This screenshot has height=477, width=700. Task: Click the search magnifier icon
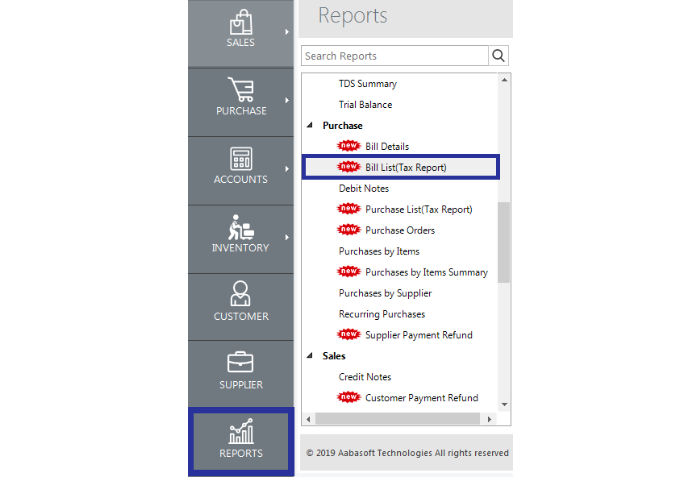click(498, 56)
